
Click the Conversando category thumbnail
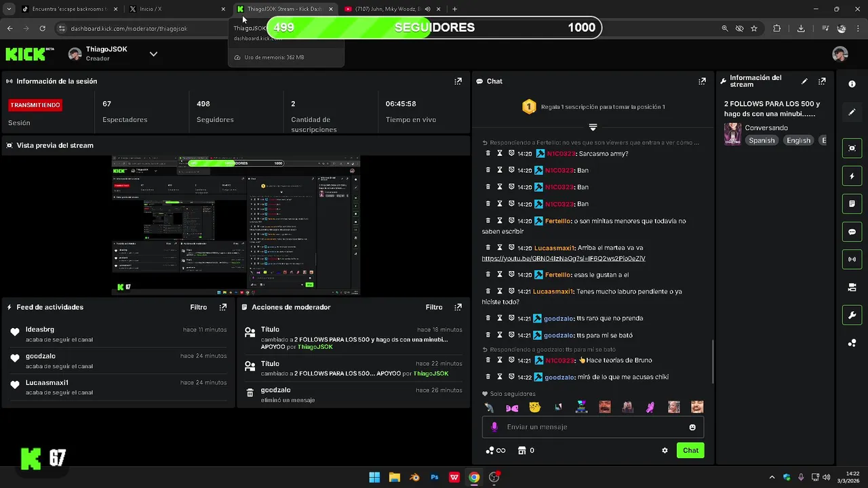click(x=732, y=134)
